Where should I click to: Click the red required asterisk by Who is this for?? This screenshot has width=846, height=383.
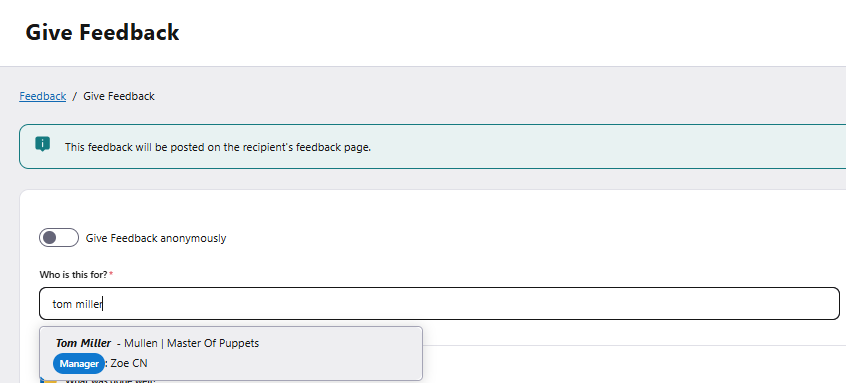point(111,275)
